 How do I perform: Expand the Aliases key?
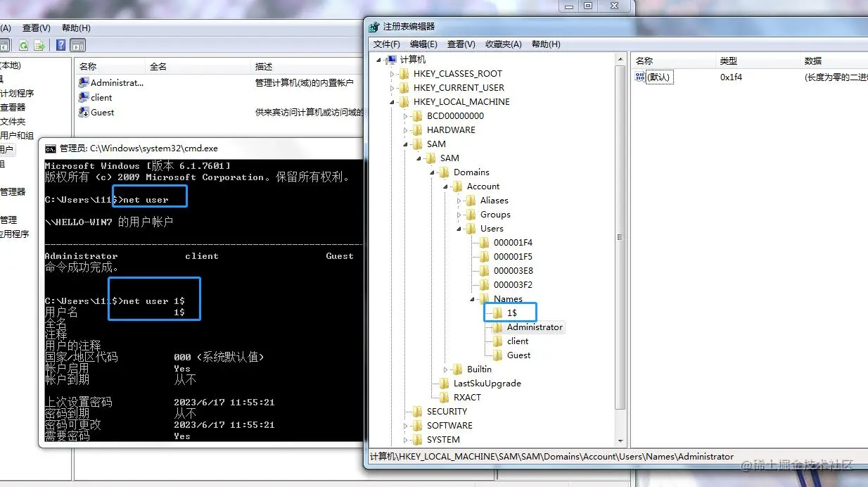(459, 201)
